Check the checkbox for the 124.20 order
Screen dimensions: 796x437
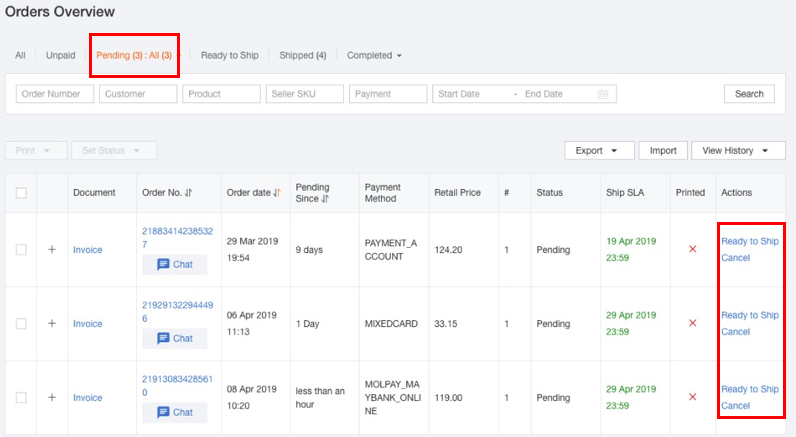pyautogui.click(x=21, y=250)
